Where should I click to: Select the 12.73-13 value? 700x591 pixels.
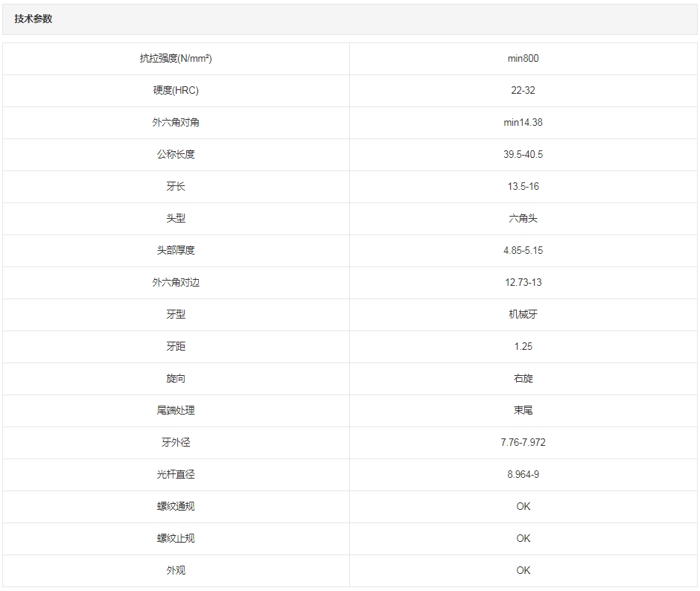[x=523, y=283]
